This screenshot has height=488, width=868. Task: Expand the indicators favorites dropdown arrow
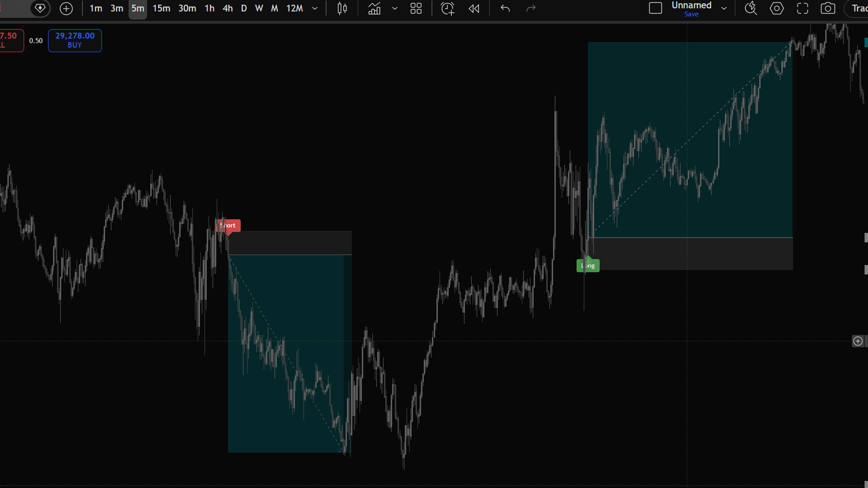395,8
